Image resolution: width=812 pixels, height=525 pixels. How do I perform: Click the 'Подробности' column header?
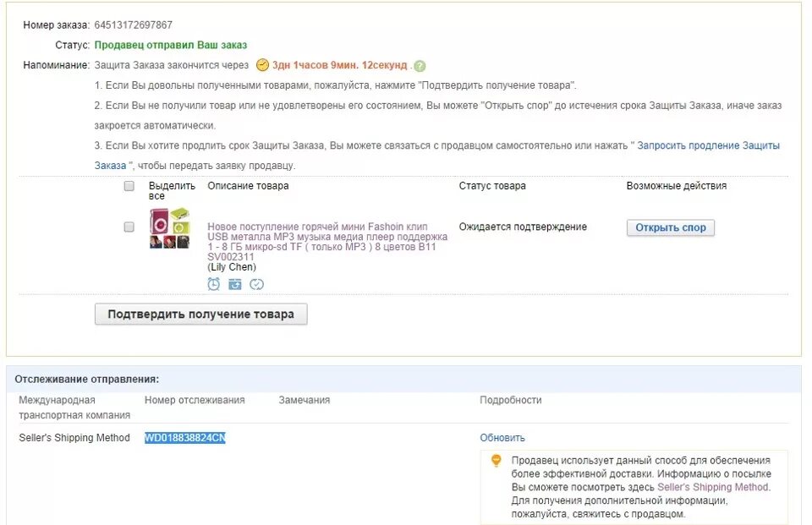[511, 400]
